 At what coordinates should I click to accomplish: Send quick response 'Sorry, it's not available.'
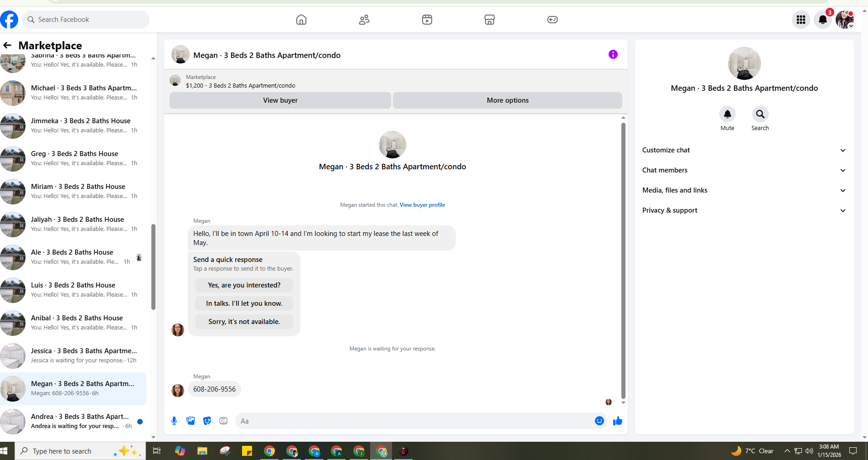click(x=244, y=322)
